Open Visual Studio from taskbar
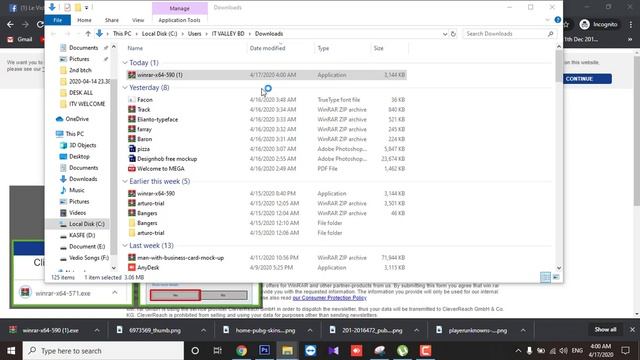This screenshot has height=360, width=640. tap(333, 351)
